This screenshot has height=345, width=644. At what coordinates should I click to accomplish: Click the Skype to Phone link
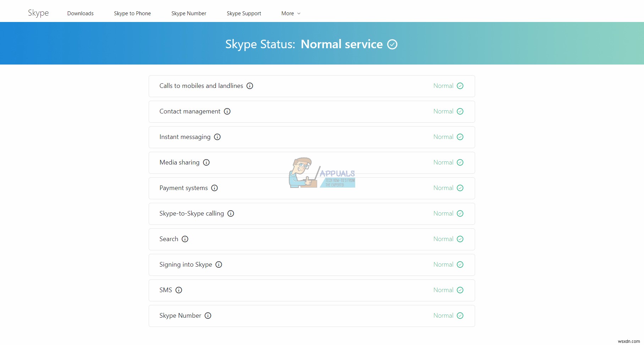tap(132, 13)
